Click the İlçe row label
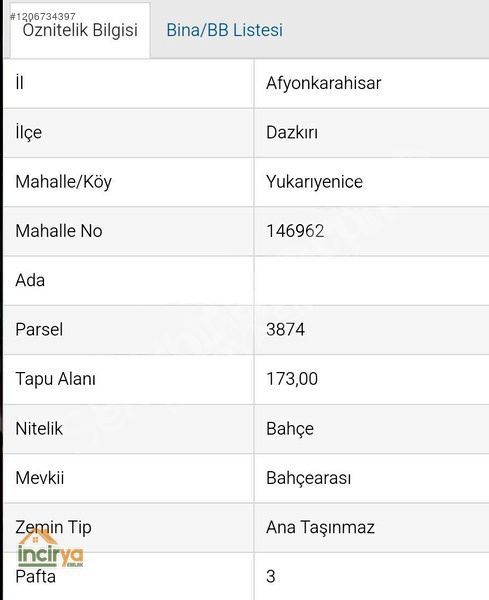The height and width of the screenshot is (600, 489). pos(29,133)
